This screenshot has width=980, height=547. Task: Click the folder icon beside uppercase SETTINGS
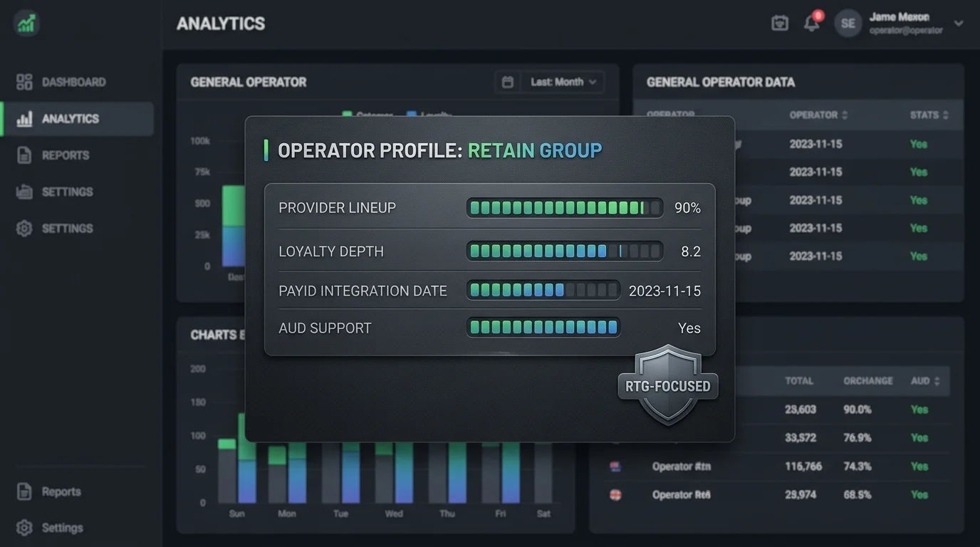coord(24,192)
